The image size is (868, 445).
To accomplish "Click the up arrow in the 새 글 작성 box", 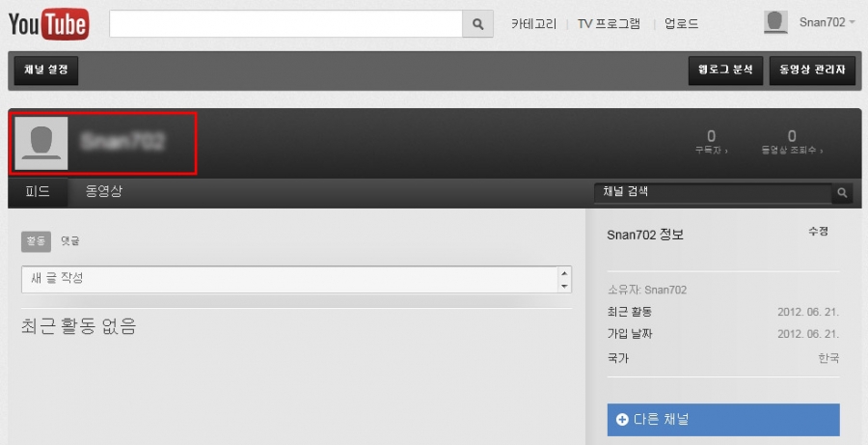I will pos(564,273).
